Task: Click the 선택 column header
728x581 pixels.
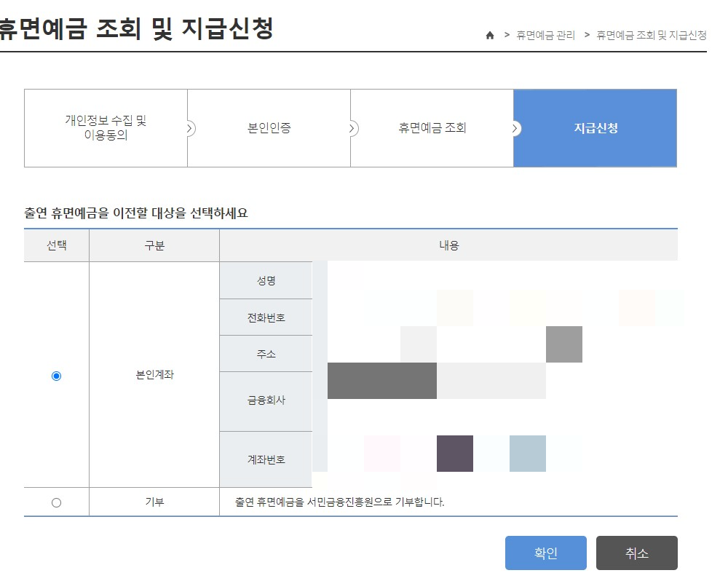Action: point(55,245)
